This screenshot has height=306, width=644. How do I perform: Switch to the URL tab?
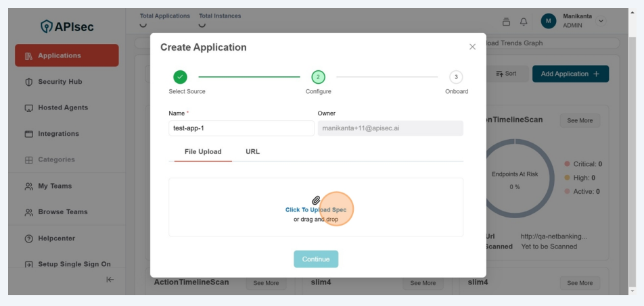(x=252, y=151)
